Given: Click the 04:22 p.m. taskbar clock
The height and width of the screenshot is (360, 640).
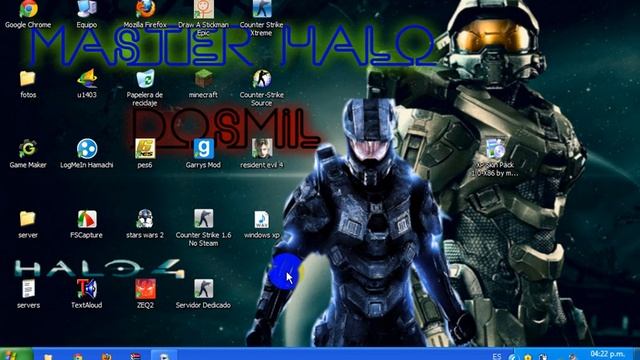Looking at the screenshot, I should (607, 353).
